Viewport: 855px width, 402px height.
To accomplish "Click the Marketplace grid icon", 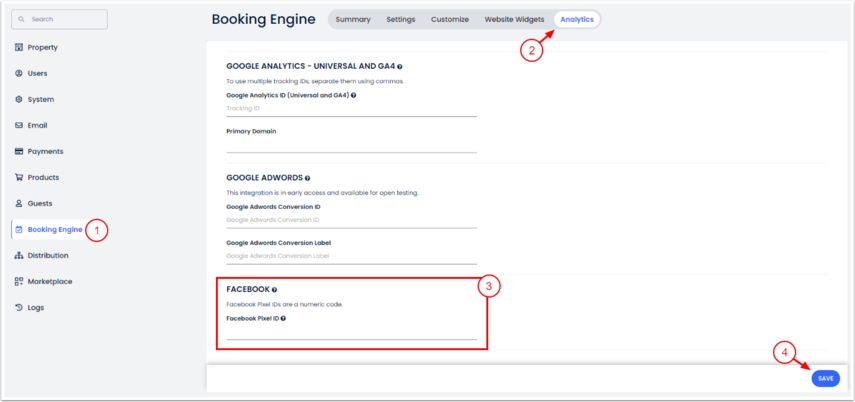I will [19, 281].
